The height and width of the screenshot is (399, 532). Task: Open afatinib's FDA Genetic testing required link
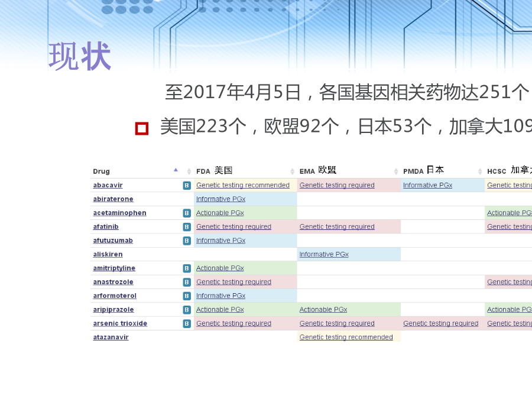[x=233, y=226]
